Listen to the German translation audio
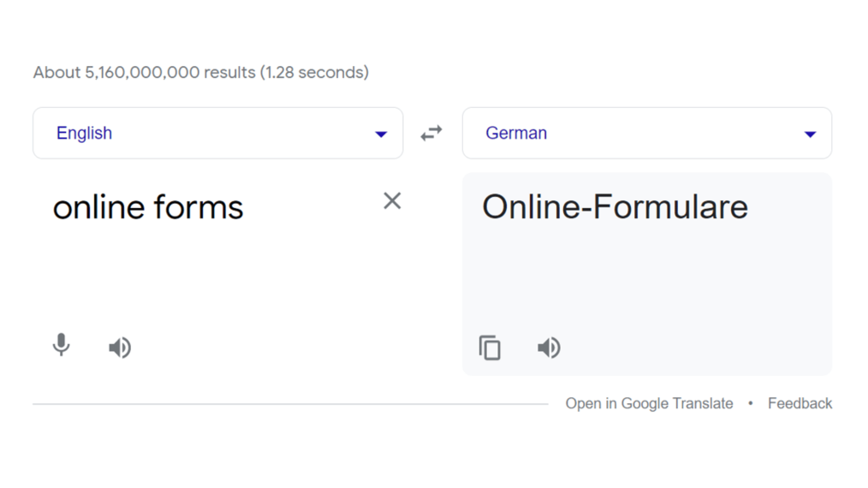Screen dimensions: 868x488 tap(549, 347)
